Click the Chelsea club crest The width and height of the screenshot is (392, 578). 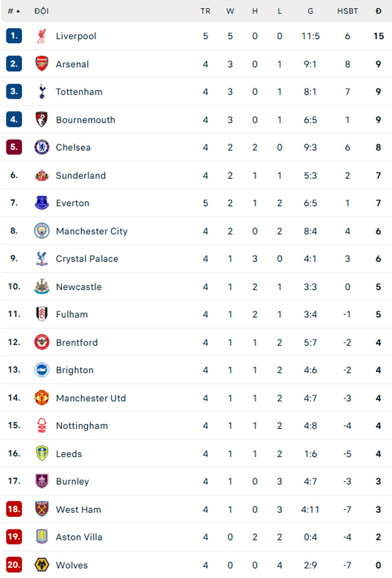[42, 147]
